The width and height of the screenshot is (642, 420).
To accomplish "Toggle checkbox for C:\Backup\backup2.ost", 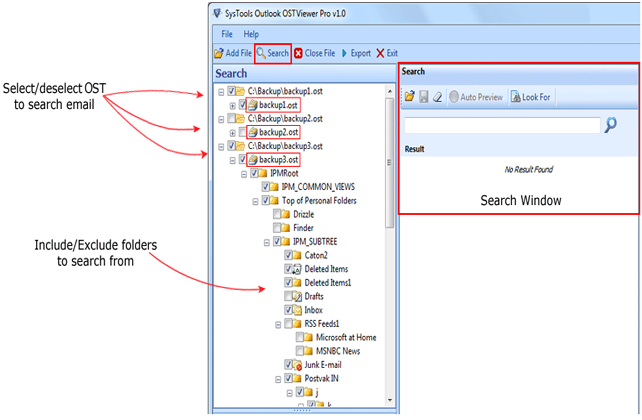I will tap(231, 118).
